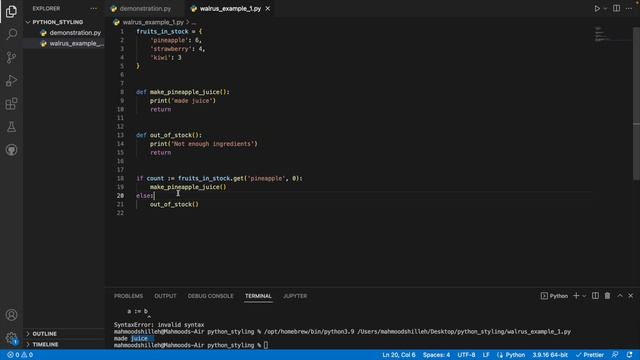The image size is (640, 360).
Task: Open errors and warnings count in status bar
Action: tap(20, 355)
